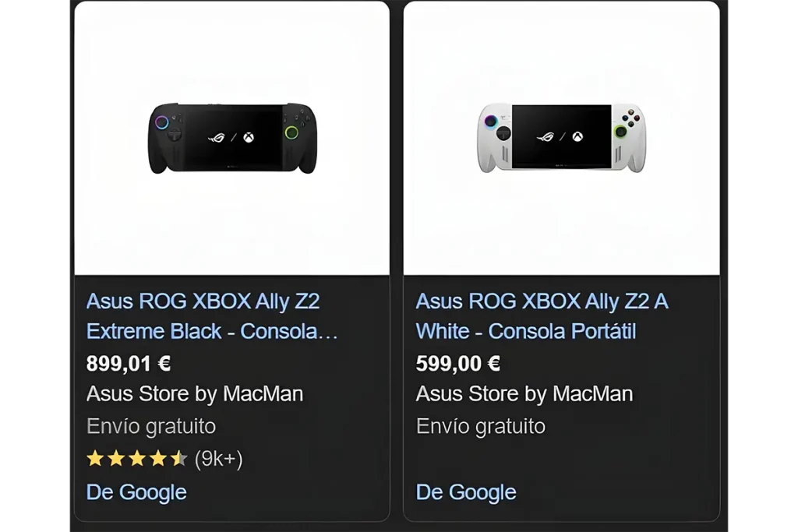This screenshot has height=532, width=798.
Task: Click Envío gratuito on the Extreme Black listing
Action: tap(151, 426)
